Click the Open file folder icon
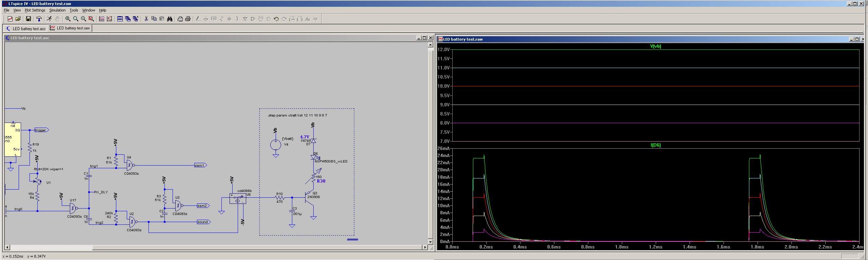Screen dimensions: 868x260 pos(18,19)
